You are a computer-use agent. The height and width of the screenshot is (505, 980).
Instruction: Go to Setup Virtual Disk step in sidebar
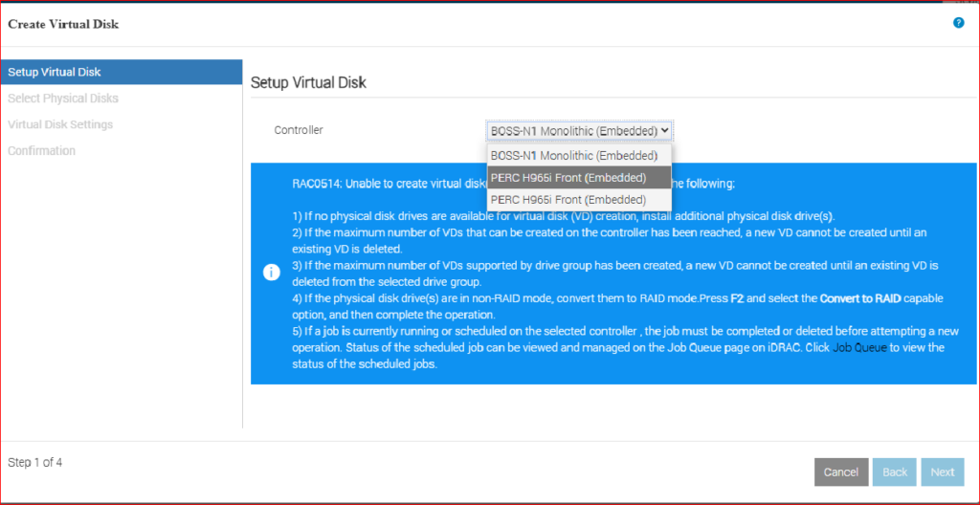pyautogui.click(x=55, y=72)
